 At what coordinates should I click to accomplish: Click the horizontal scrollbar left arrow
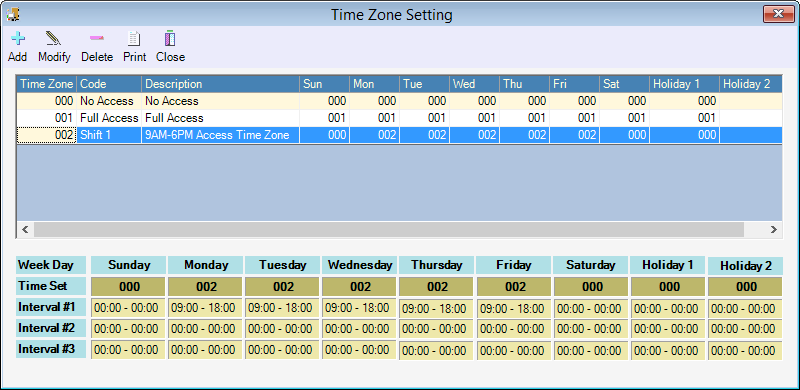[24, 230]
